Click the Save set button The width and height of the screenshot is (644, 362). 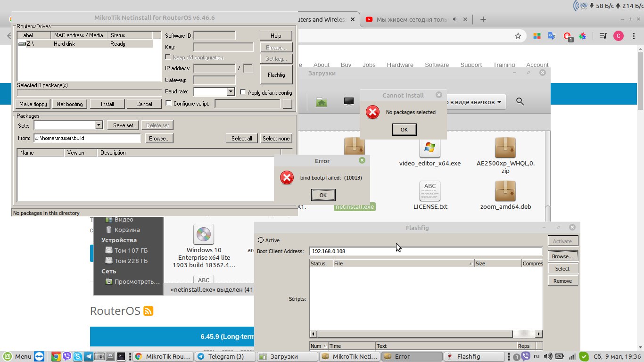coord(123,125)
